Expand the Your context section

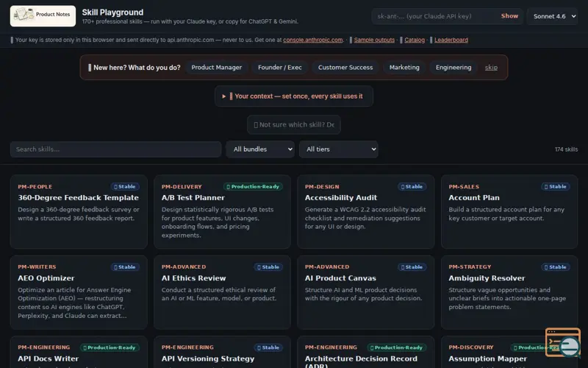293,96
